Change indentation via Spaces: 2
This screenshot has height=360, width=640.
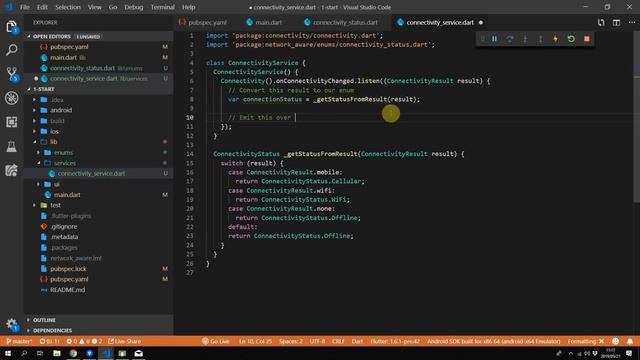pos(291,341)
